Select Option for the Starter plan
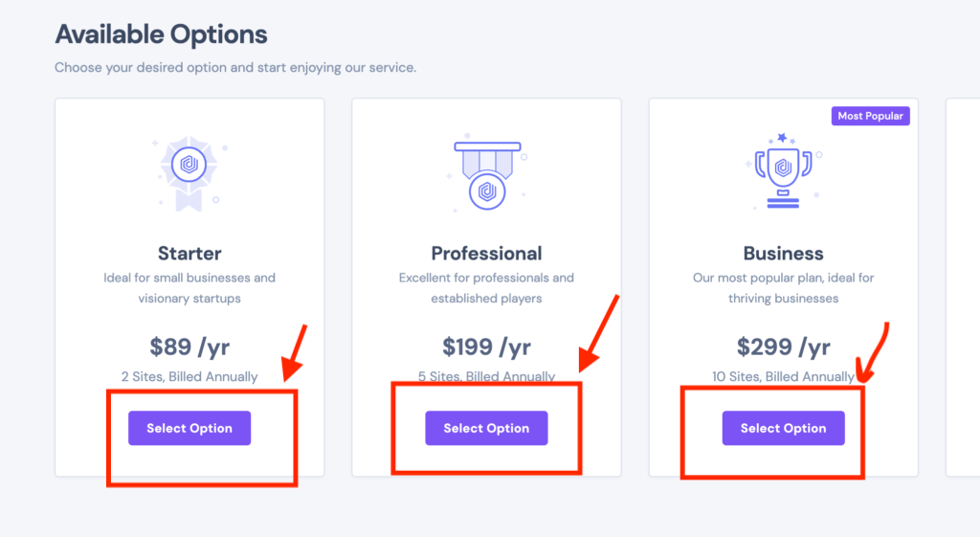The image size is (980, 537). (x=189, y=428)
